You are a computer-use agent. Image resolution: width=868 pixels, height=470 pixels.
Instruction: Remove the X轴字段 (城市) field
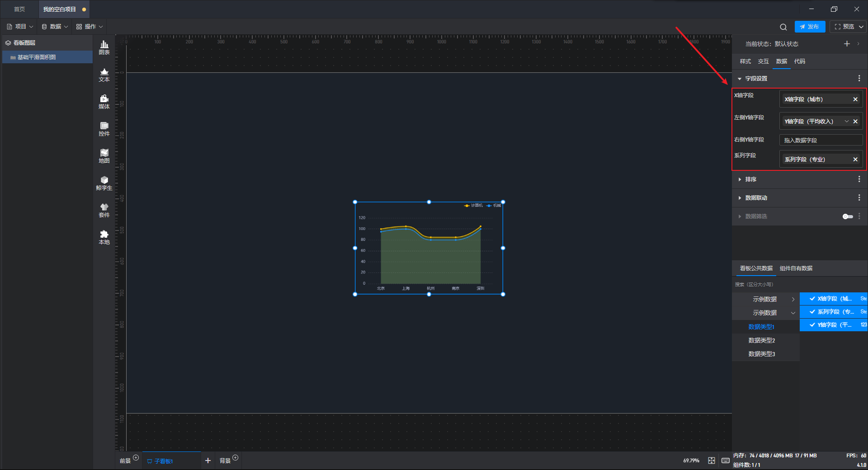pyautogui.click(x=855, y=99)
